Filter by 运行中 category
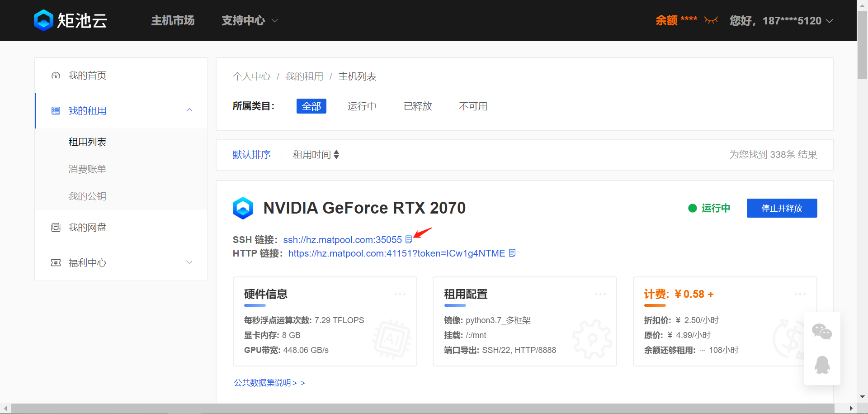 362,106
